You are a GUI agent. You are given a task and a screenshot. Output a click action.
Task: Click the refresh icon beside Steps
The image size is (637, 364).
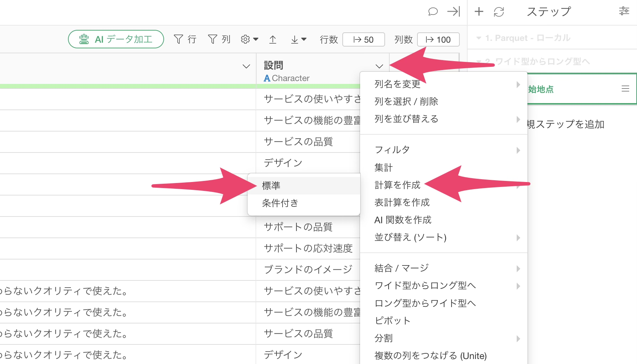point(499,12)
